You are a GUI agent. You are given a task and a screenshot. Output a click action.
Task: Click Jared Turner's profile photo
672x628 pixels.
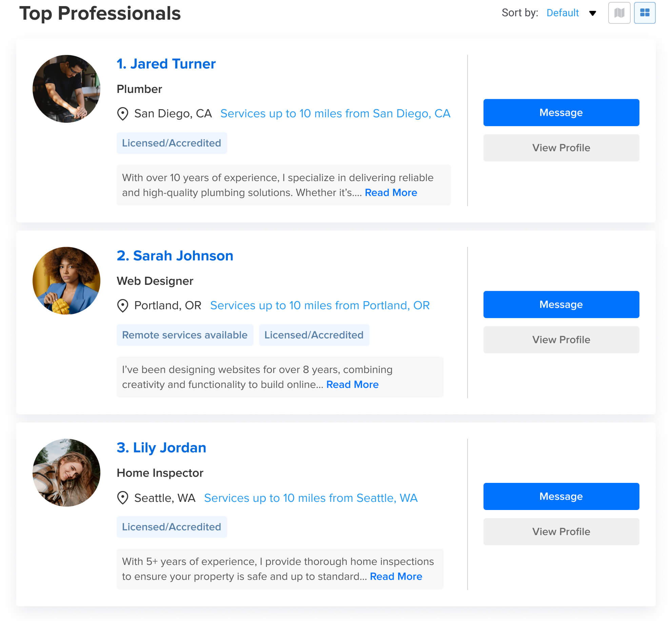66,89
